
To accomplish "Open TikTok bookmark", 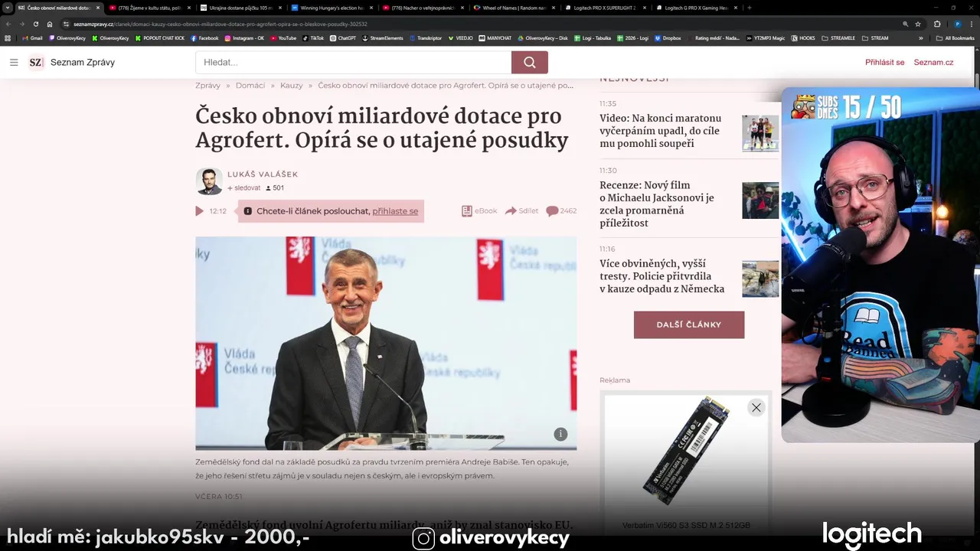I will click(x=313, y=37).
